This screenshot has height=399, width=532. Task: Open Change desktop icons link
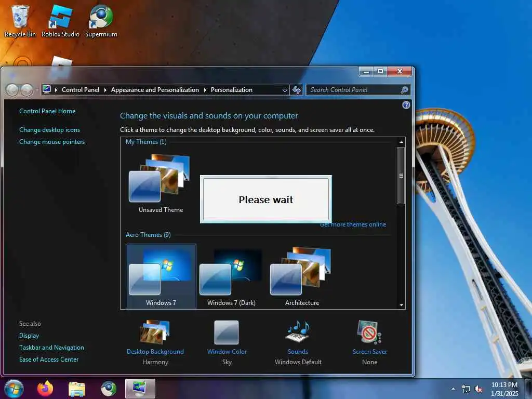(49, 129)
